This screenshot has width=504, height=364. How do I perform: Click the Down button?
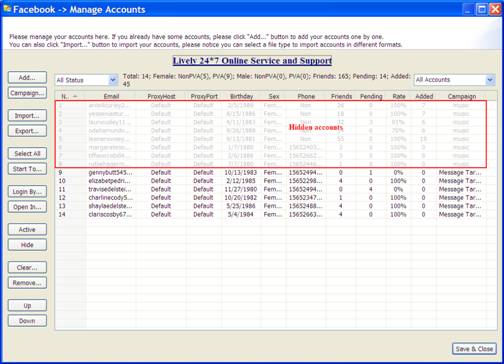27,321
